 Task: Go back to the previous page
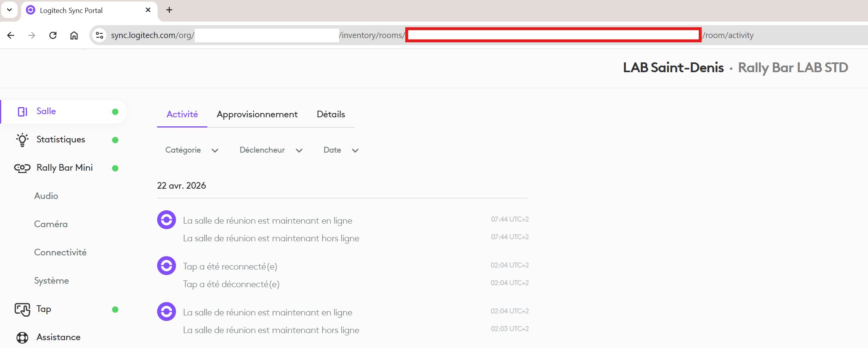coord(11,35)
